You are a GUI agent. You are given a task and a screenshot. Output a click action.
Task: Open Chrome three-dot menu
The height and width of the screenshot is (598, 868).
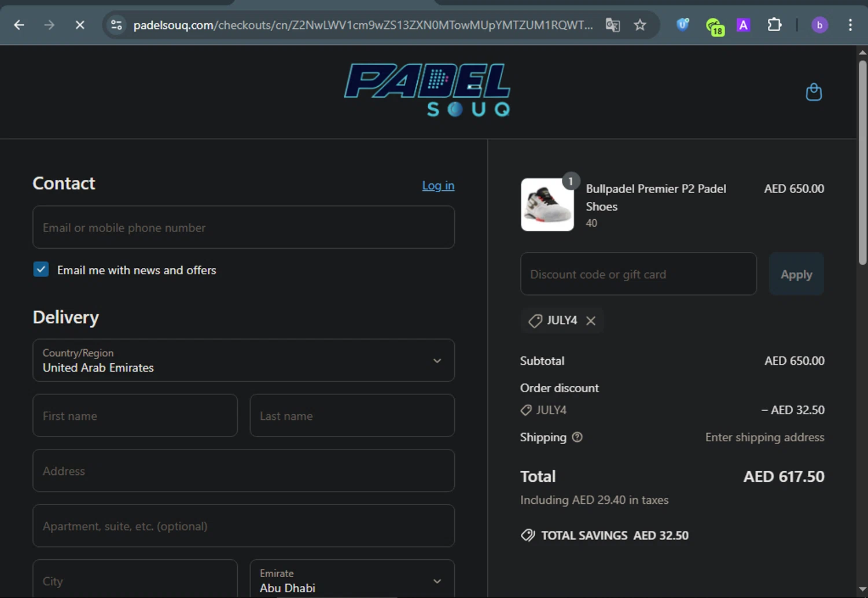pyautogui.click(x=850, y=25)
